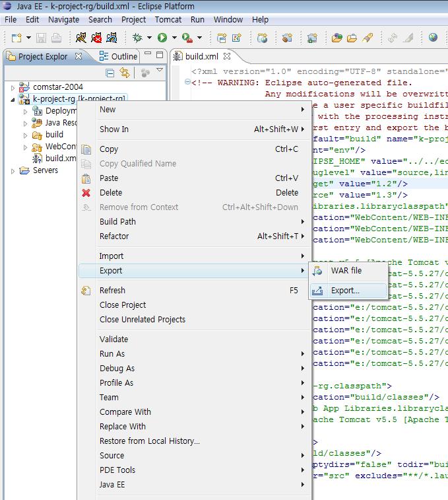Maximize the Project Explorer panel

click(x=160, y=55)
